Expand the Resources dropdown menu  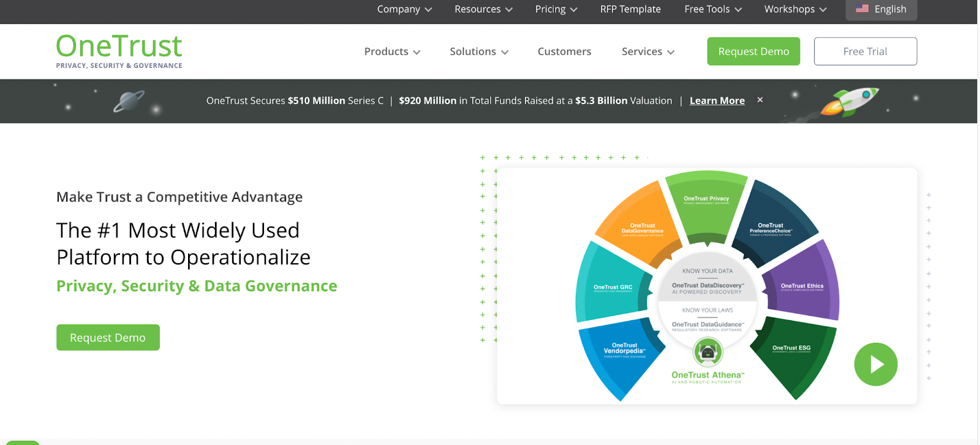[x=483, y=9]
